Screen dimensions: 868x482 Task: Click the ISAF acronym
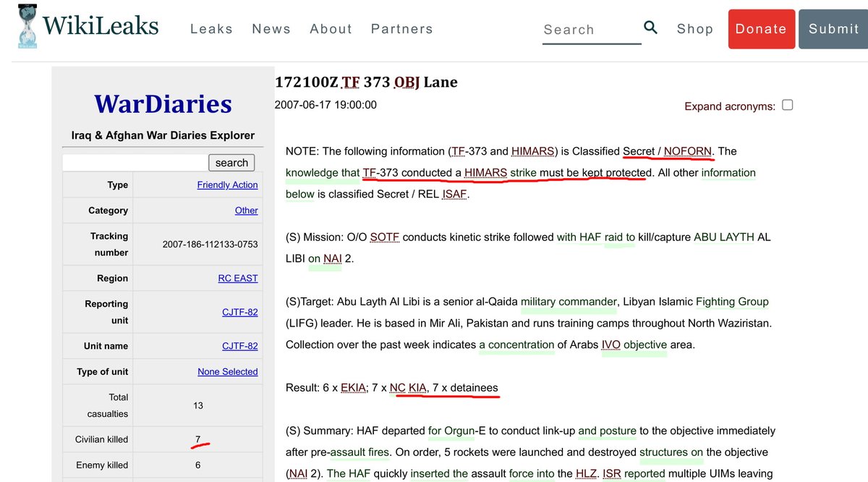point(455,194)
